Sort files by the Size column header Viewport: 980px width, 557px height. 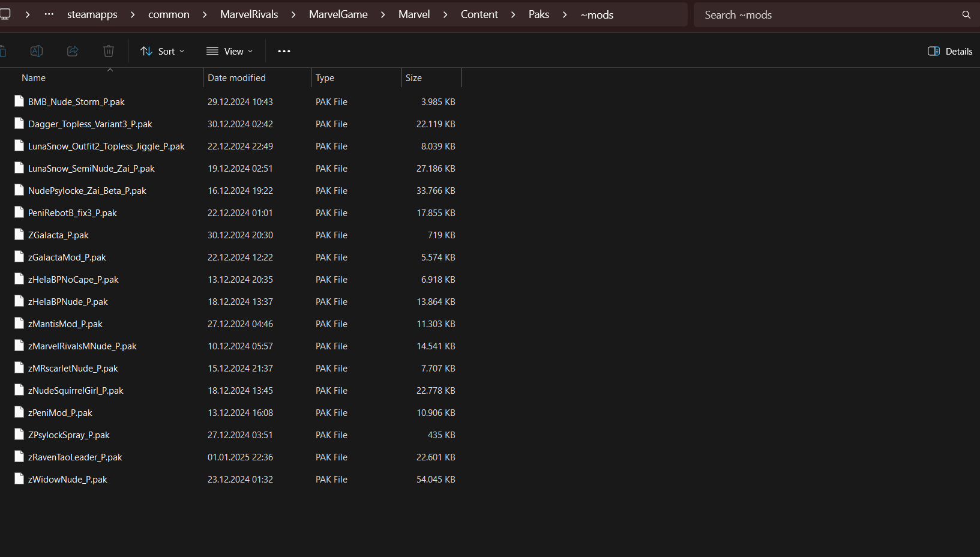(413, 77)
